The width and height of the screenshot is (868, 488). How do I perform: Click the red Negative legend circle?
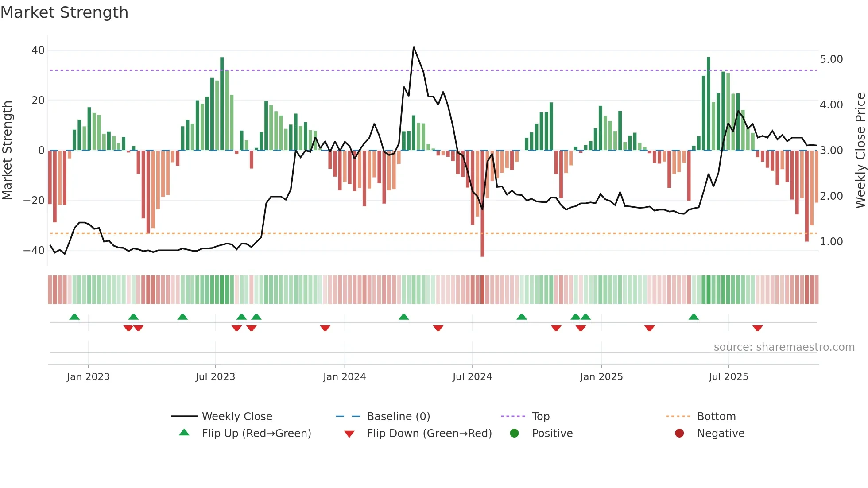tap(679, 433)
